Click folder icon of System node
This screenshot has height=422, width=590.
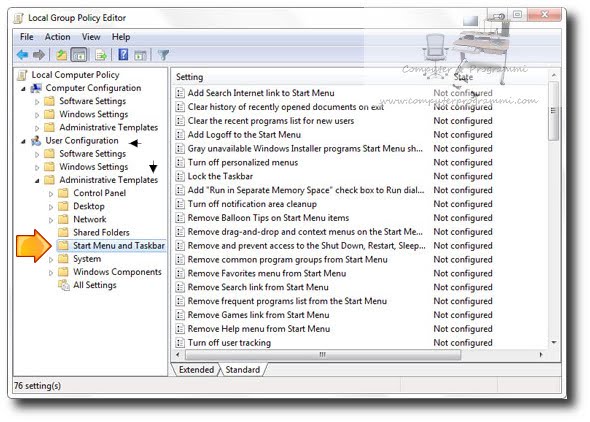(63, 258)
